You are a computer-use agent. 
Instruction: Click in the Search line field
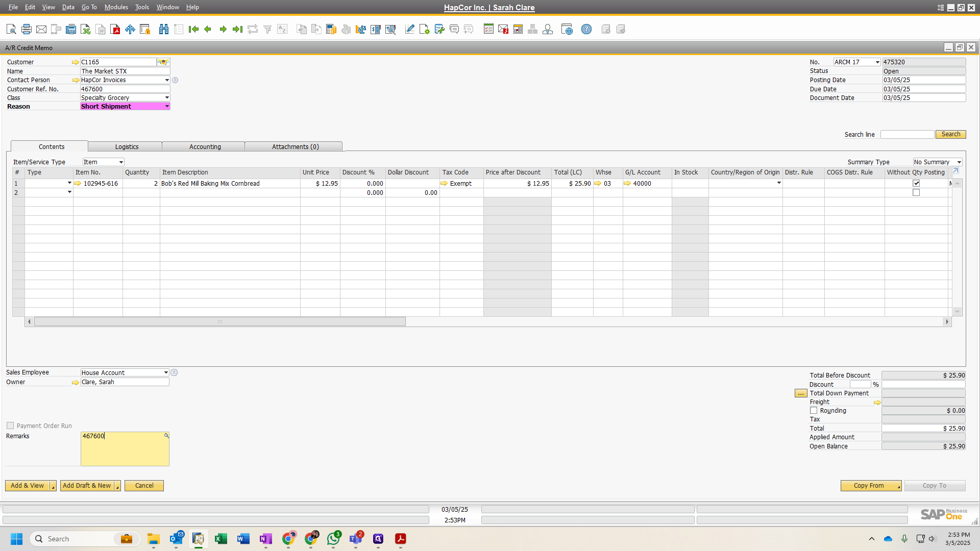point(907,134)
